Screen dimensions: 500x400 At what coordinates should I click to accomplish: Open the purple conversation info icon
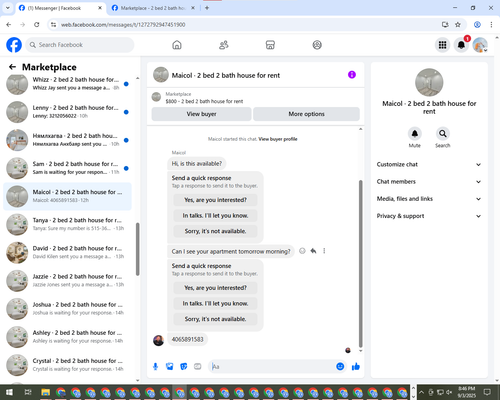coord(352,75)
